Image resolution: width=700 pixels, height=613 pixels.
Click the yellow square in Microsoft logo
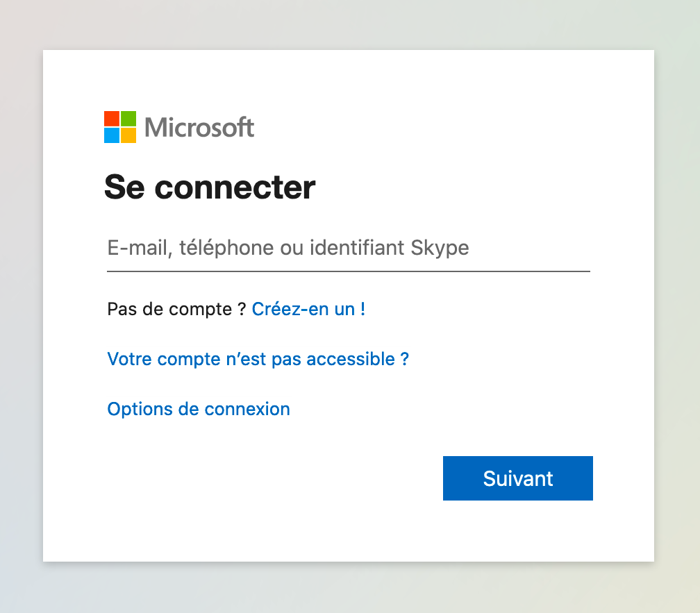tap(128, 135)
